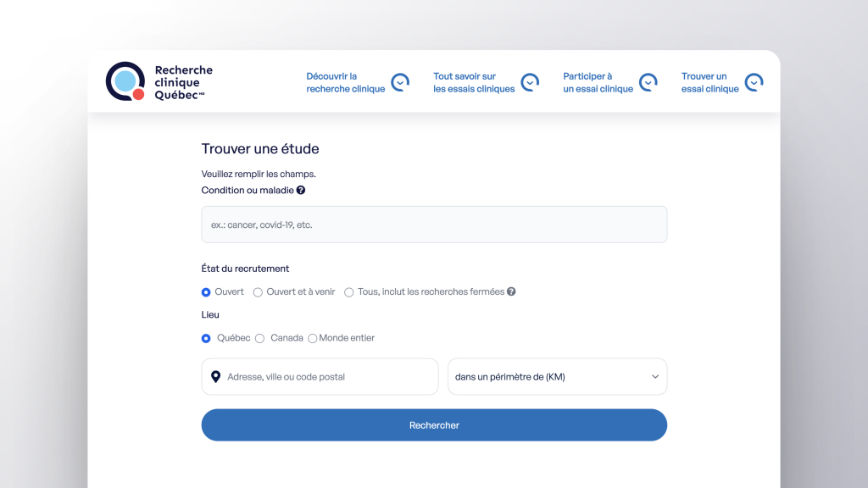Choose Canada as the location
The height and width of the screenshot is (488, 868).
click(x=260, y=338)
